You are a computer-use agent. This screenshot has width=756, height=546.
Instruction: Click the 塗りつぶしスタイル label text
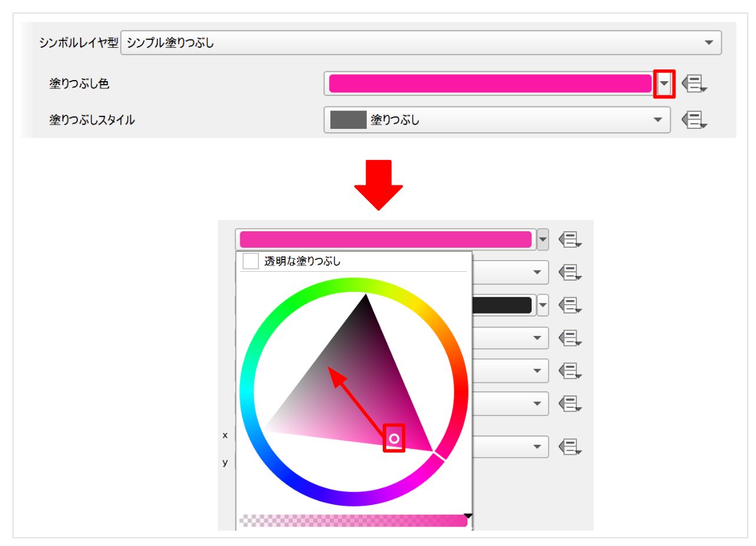tap(92, 120)
